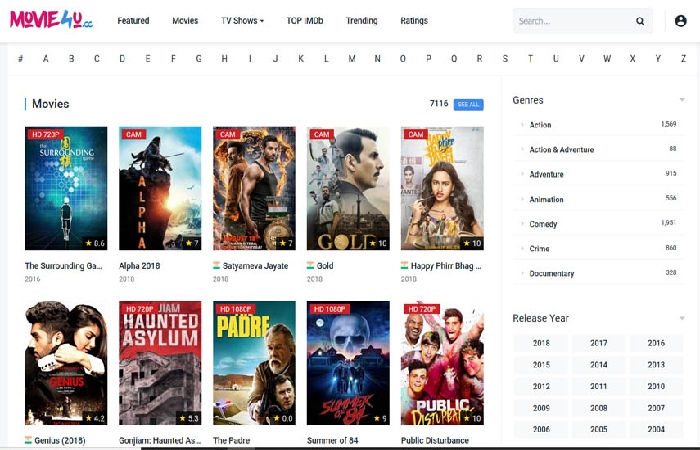Open the Trending page
The height and width of the screenshot is (450, 700).
click(361, 21)
